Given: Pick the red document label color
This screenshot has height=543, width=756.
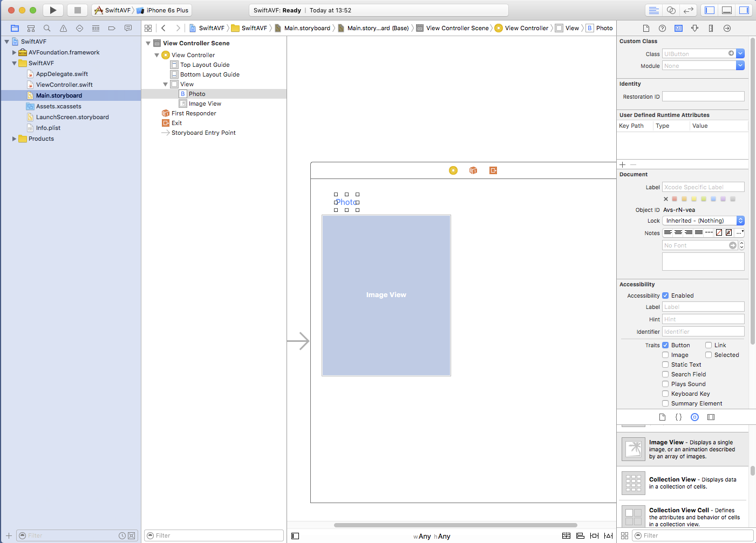Looking at the screenshot, I should point(675,199).
